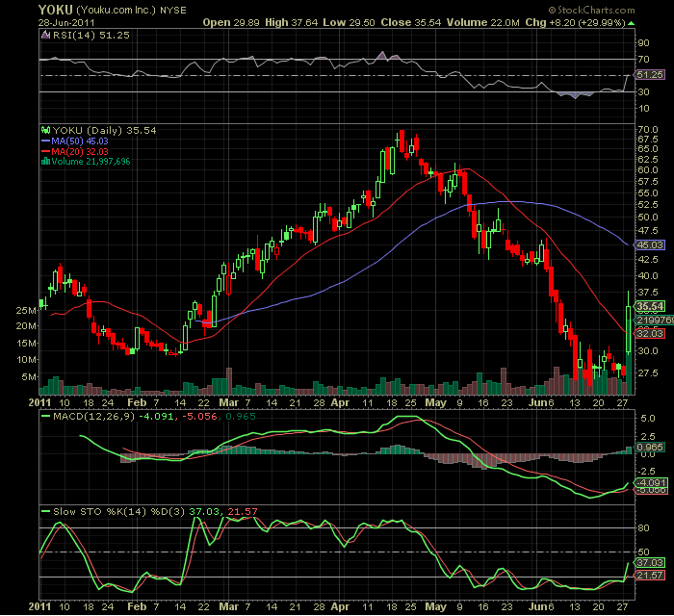This screenshot has width=674, height=616.
Task: Click the RSI(14) indicator icon
Action: tap(45, 36)
